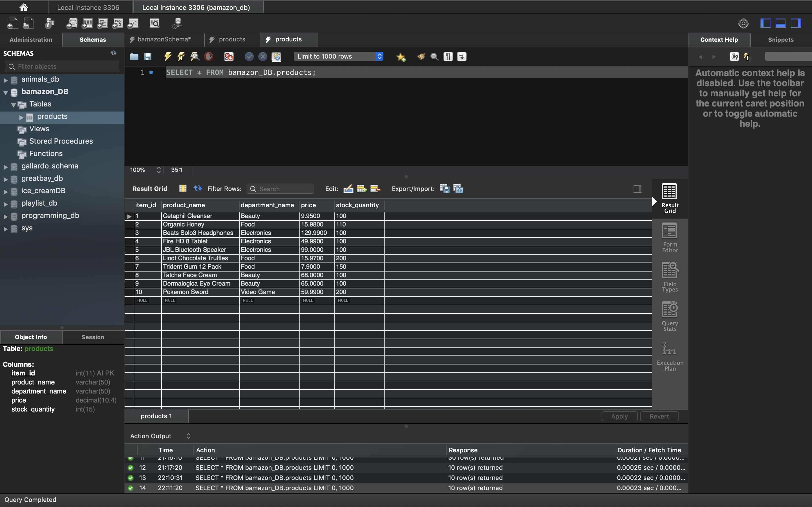Open the Field Types view
The image size is (812, 507).
[x=669, y=277]
